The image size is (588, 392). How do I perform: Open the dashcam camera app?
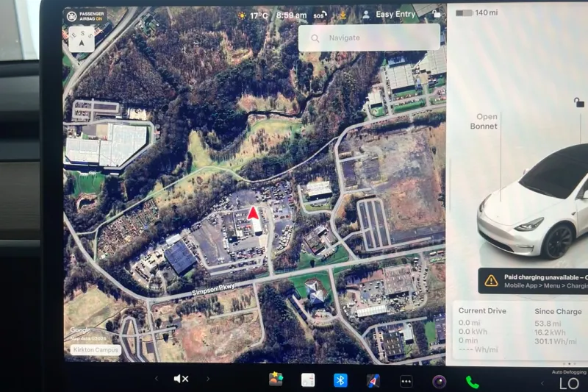click(x=439, y=382)
